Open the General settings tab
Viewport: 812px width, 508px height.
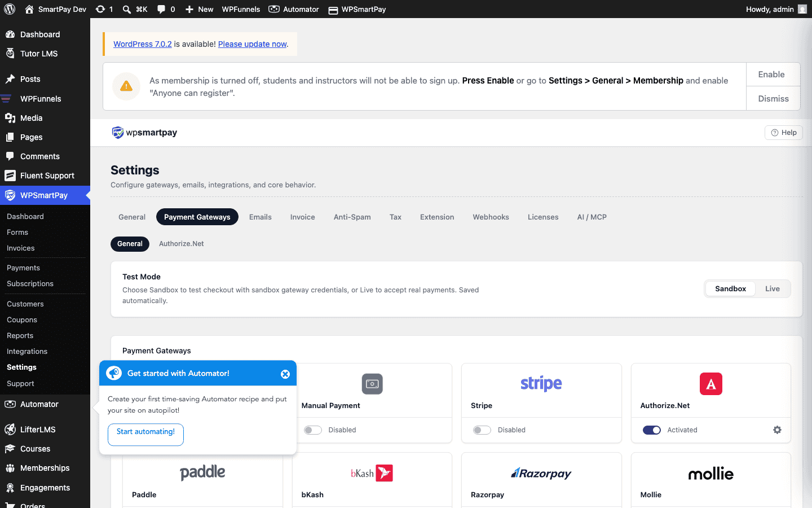[132, 217]
